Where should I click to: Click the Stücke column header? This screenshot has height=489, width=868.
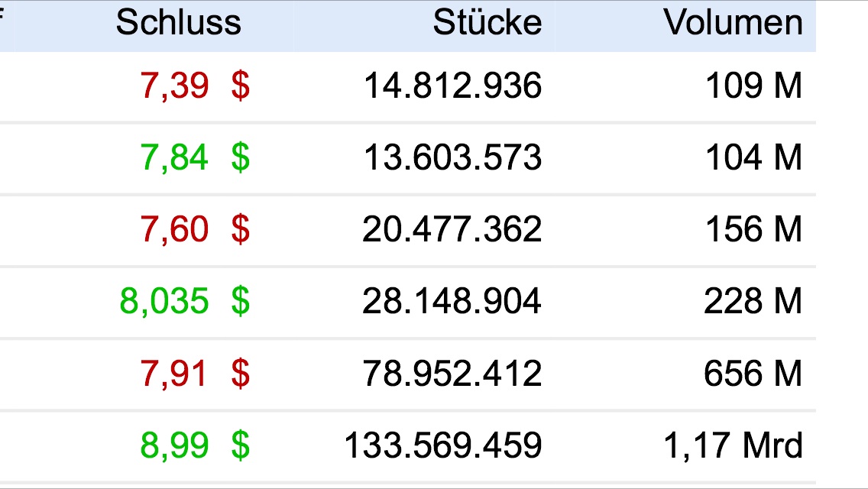click(487, 24)
